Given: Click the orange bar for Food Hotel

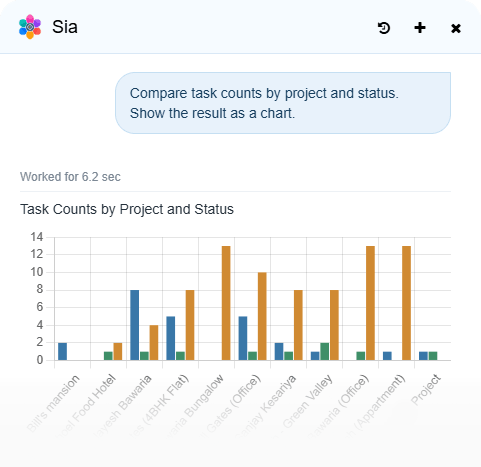Looking at the screenshot, I should [118, 351].
